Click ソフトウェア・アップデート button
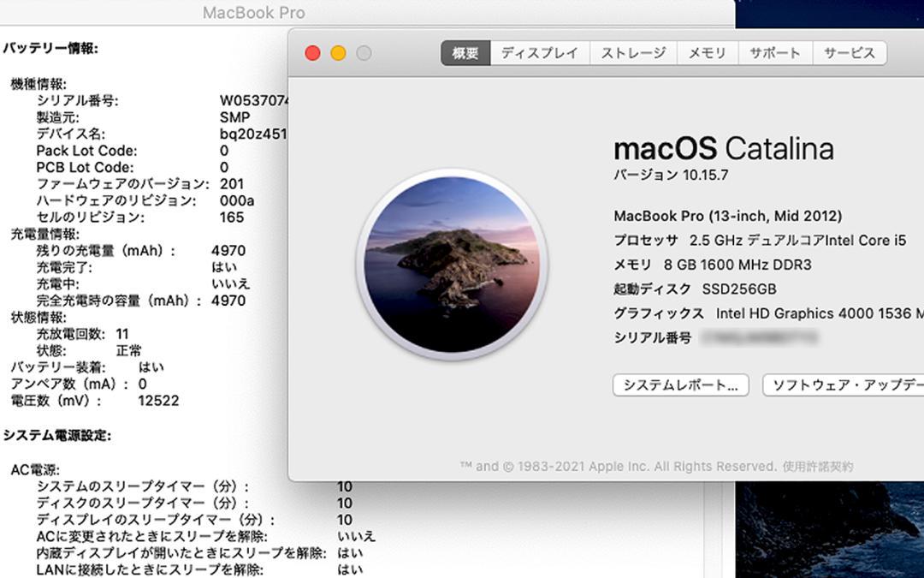This screenshot has height=578, width=924. (x=844, y=385)
